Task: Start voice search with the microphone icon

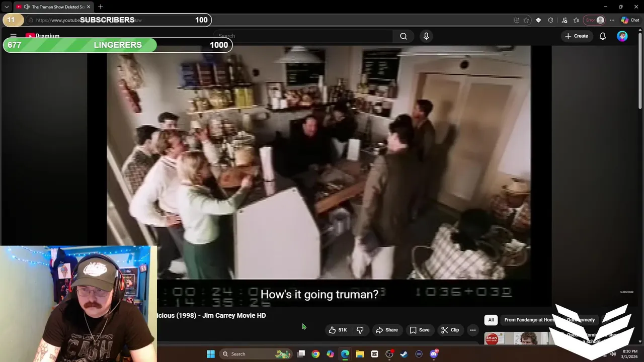Action: (426, 36)
